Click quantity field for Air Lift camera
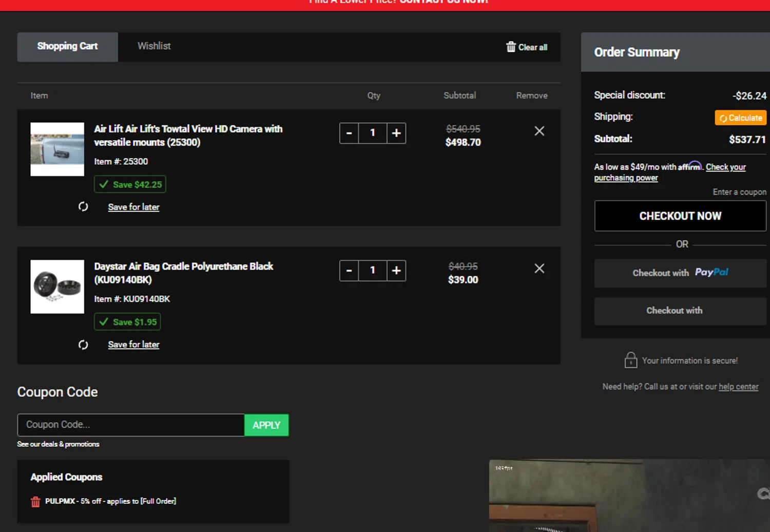Image resolution: width=770 pixels, height=532 pixels. click(373, 133)
